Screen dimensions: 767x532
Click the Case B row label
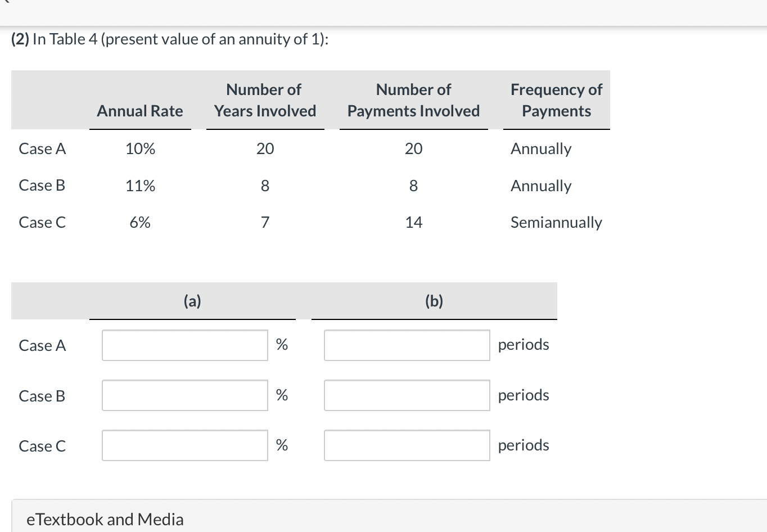point(42,186)
